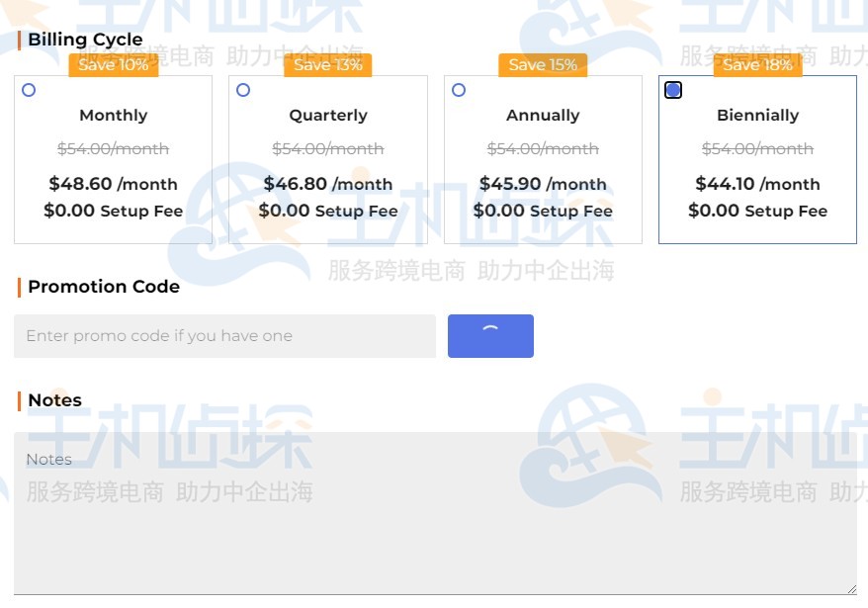Choose the Quarterly radio button
The width and height of the screenshot is (868, 608).
coord(243,90)
